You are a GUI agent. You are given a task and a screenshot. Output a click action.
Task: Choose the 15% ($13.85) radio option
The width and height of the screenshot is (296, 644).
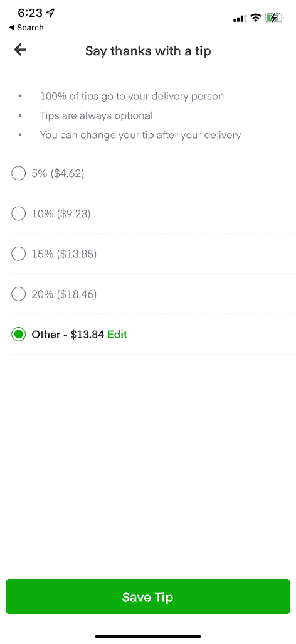pyautogui.click(x=18, y=254)
